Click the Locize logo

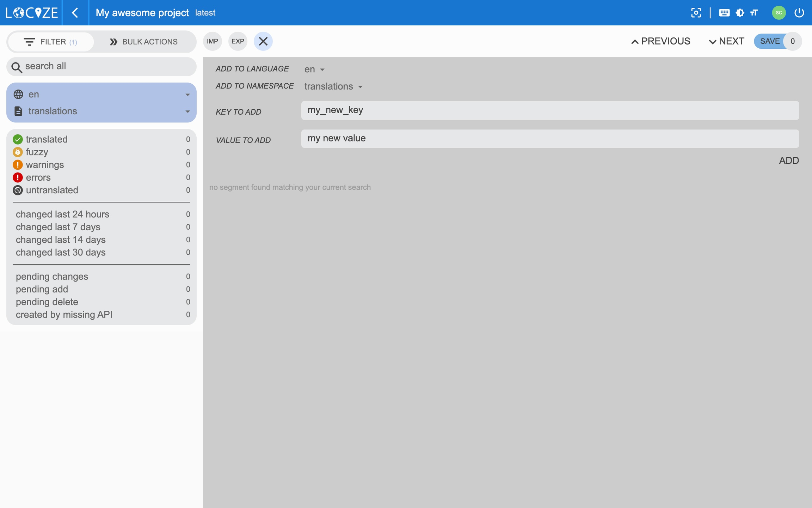(x=32, y=13)
